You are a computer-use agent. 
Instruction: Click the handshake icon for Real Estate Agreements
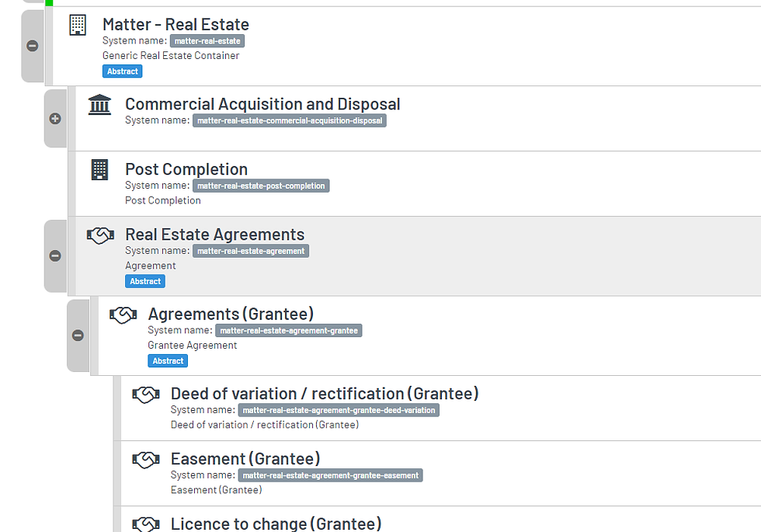(x=99, y=235)
